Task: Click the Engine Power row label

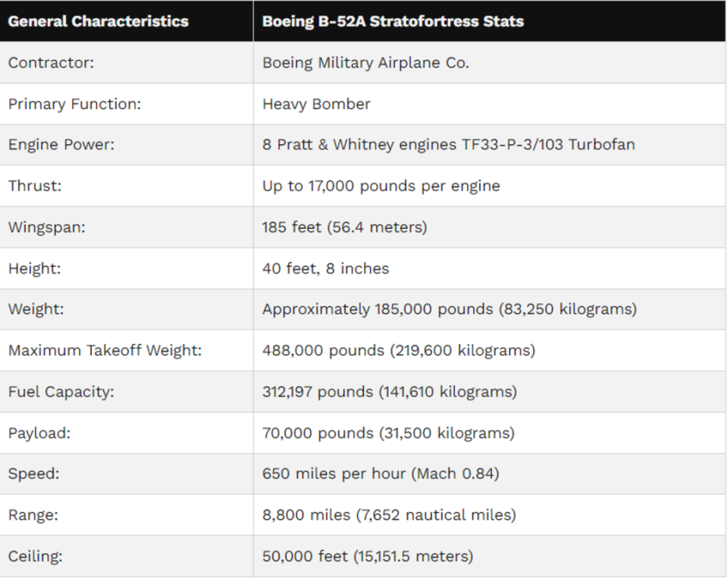Action: (61, 145)
